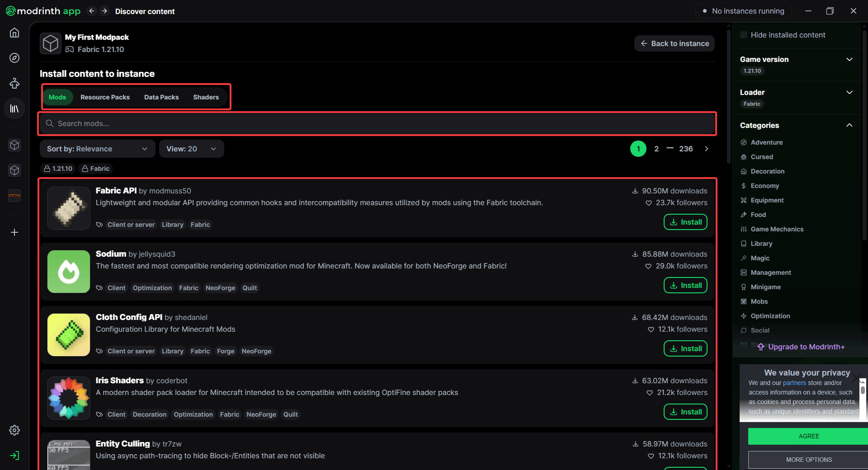Install the Fabric API mod
Screen dimensions: 868x470
685,222
